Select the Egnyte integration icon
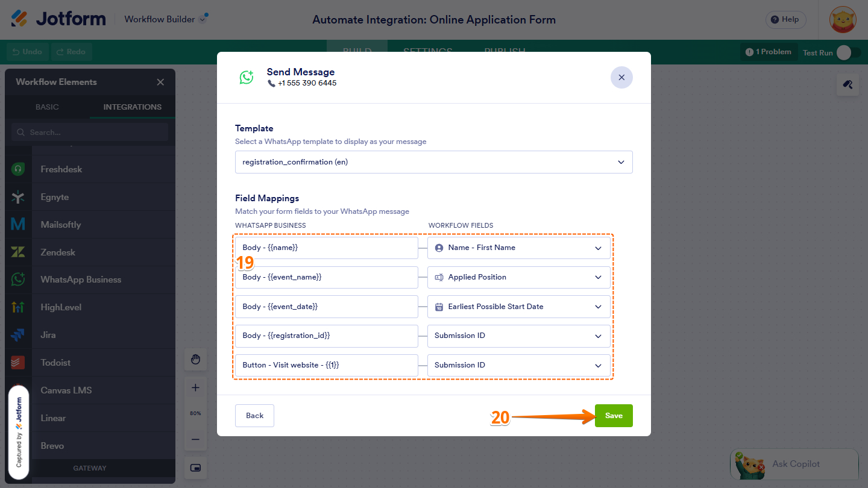The width and height of the screenshot is (868, 488). pyautogui.click(x=18, y=197)
